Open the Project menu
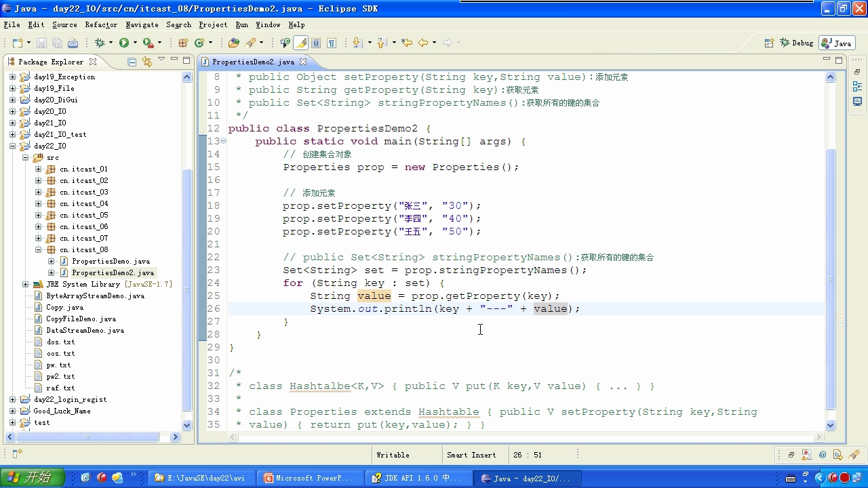 point(213,24)
